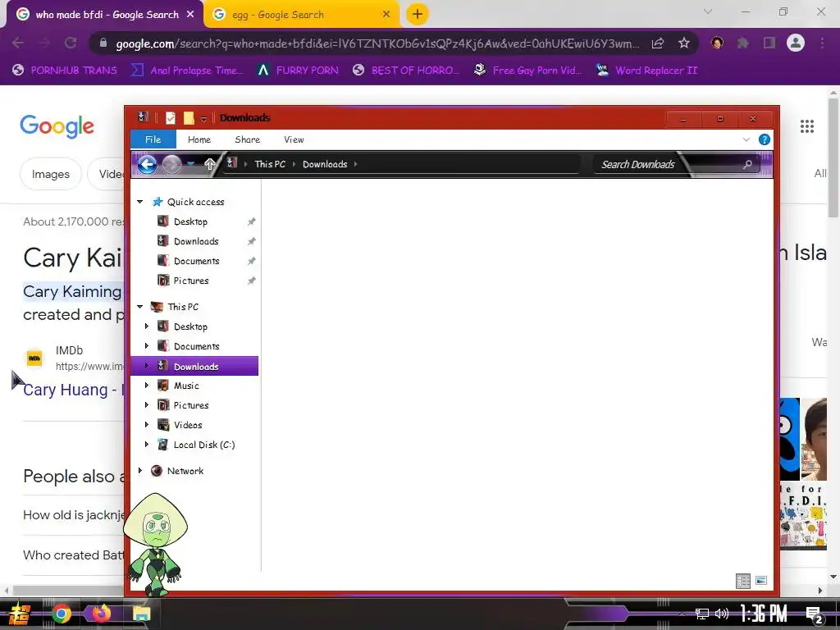Collapse the This PC tree node

coord(139,307)
